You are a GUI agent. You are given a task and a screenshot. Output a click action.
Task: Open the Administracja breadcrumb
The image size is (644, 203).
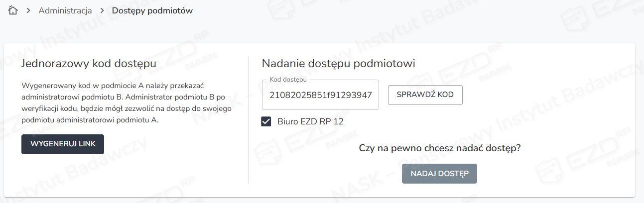click(x=65, y=10)
